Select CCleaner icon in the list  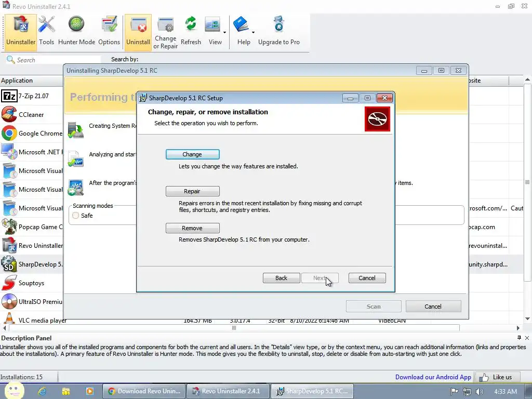pyautogui.click(x=9, y=115)
